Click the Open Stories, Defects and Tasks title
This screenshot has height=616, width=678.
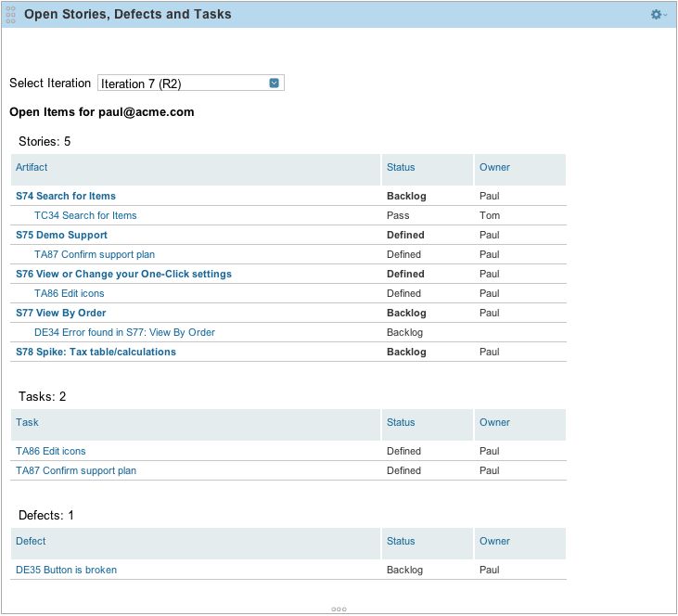coord(128,14)
